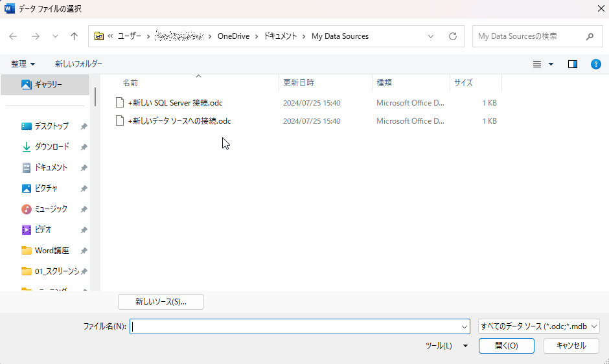Change the view layout icon

point(536,64)
